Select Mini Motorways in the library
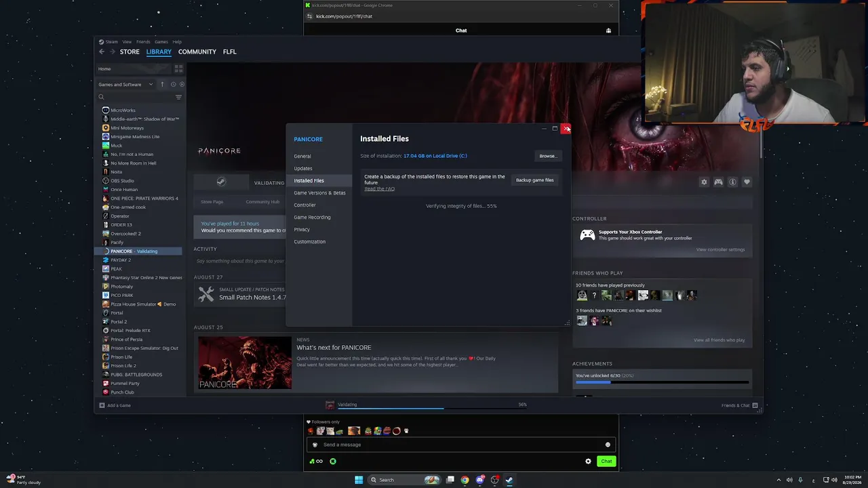This screenshot has height=488, width=868. click(x=127, y=127)
